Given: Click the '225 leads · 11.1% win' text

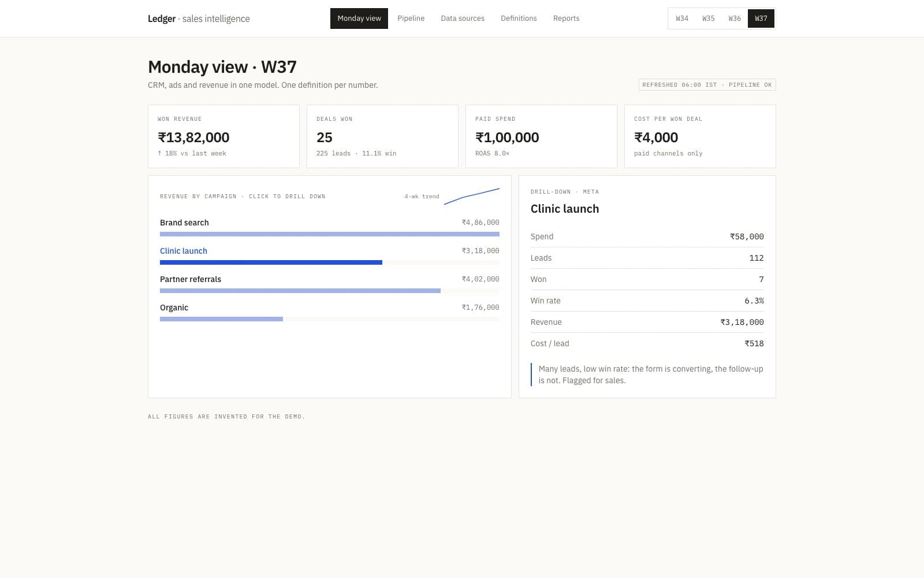Looking at the screenshot, I should pyautogui.click(x=356, y=153).
